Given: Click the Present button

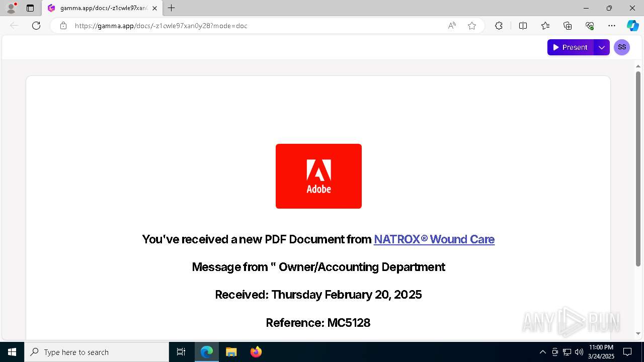Looking at the screenshot, I should click(x=571, y=47).
